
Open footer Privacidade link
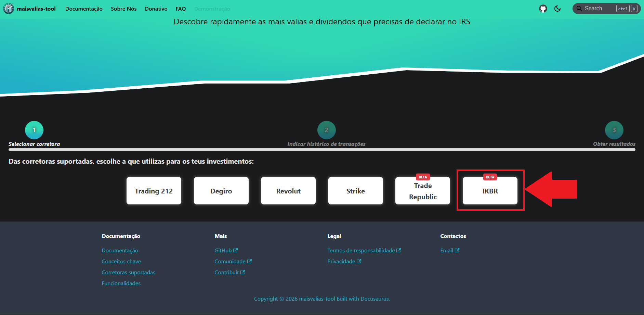(x=344, y=262)
